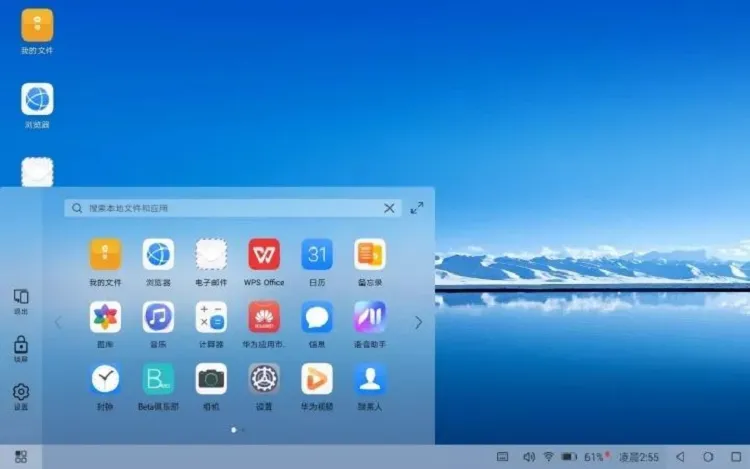Launch the Calendar app showing 31
This screenshot has width=750, height=469.
point(317,254)
